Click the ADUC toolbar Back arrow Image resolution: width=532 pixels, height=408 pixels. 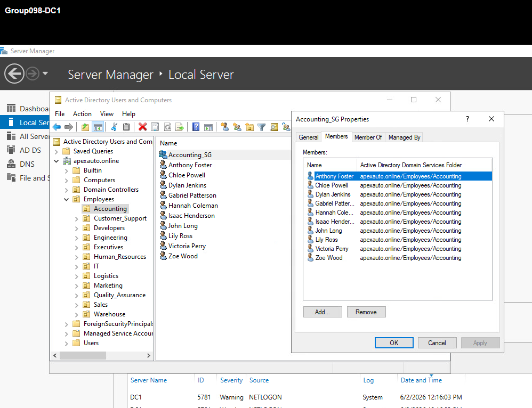click(x=57, y=127)
